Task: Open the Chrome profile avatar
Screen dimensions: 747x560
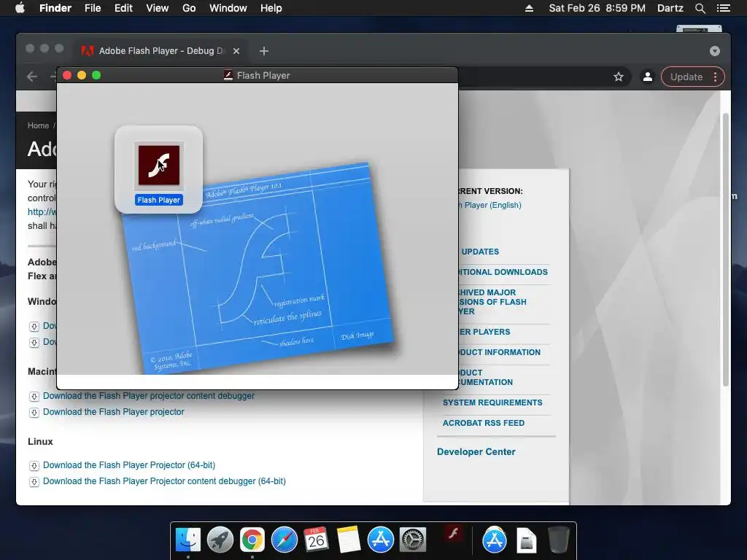Action: tap(648, 77)
